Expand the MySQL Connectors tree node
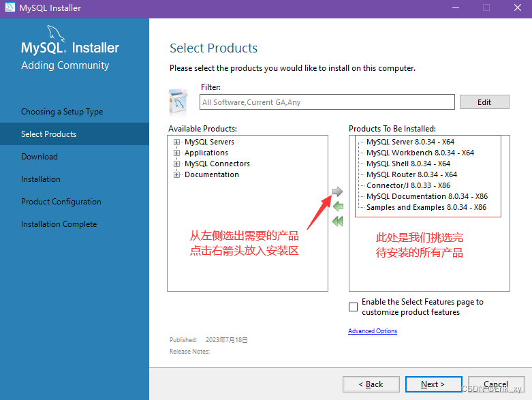Viewport: 532px width, 400px height. 176,164
